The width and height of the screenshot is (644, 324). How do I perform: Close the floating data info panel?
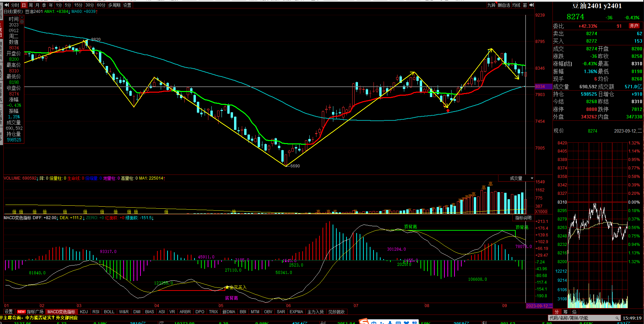[x=22, y=17]
